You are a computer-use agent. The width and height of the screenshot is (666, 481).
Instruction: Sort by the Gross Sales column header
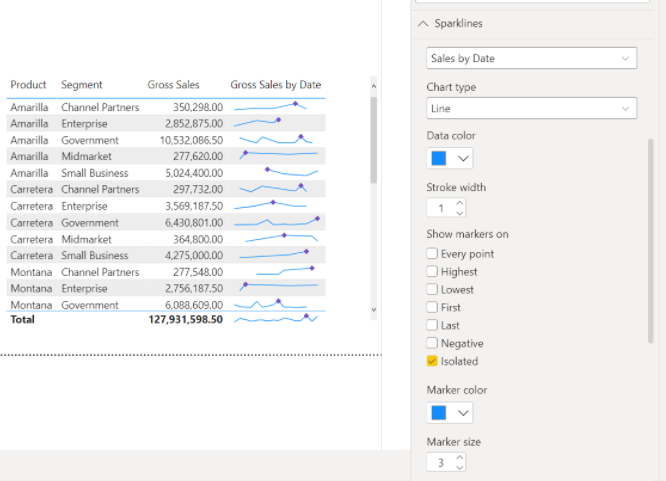pyautogui.click(x=173, y=85)
